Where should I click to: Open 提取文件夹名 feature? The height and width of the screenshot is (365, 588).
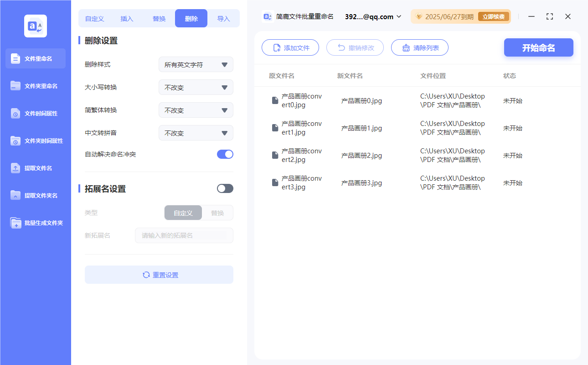click(x=35, y=195)
